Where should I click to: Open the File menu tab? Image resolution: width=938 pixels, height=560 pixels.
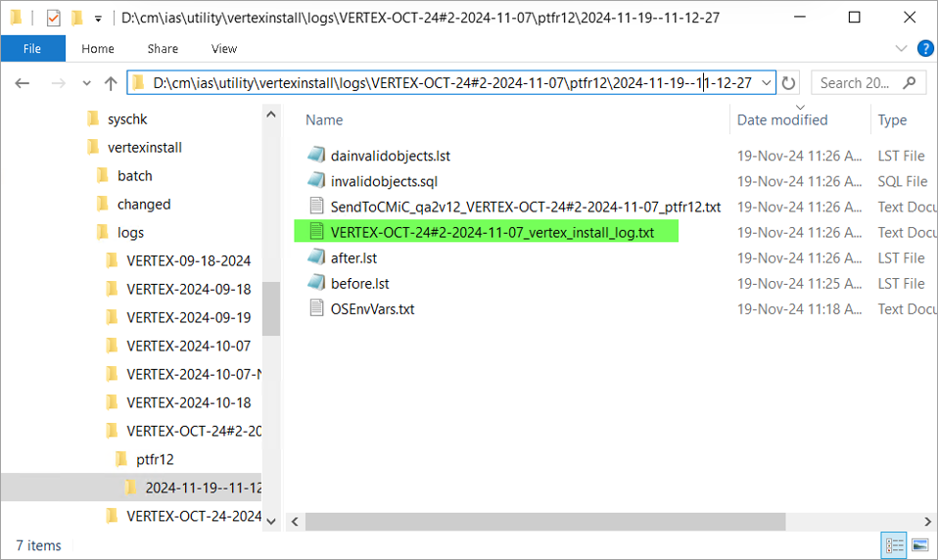point(32,49)
